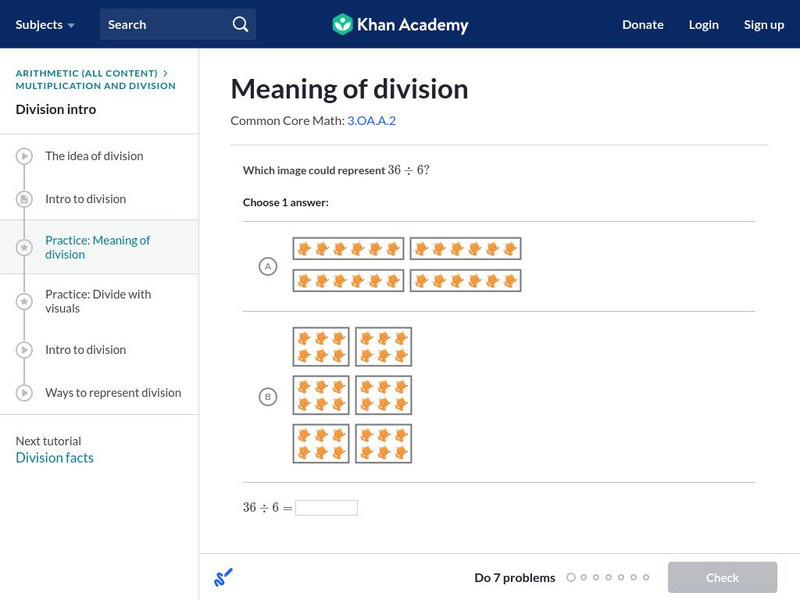This screenshot has height=600, width=800.
Task: Click the search magnifier icon
Action: point(240,24)
